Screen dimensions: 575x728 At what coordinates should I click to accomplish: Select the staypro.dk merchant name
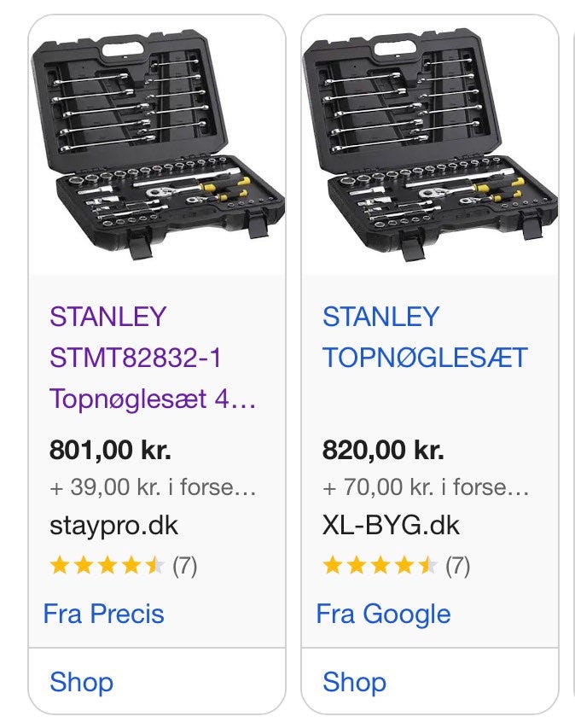[114, 525]
